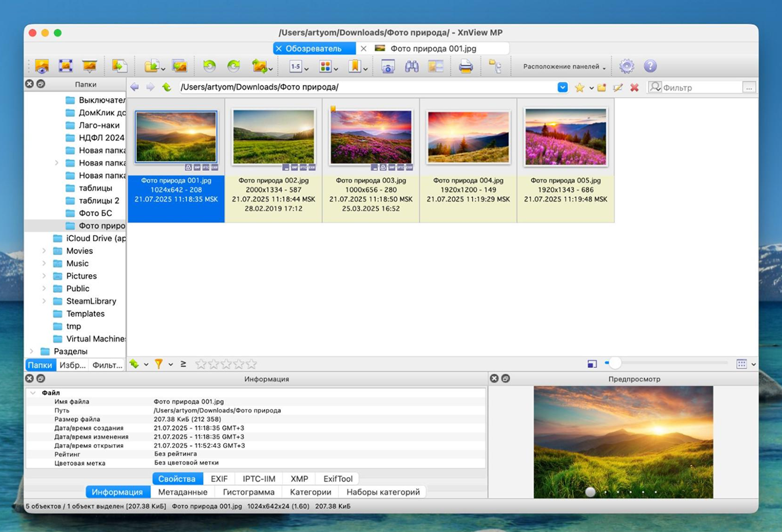Image resolution: width=782 pixels, height=532 pixels.
Task: Click the fullscreen view toolbar icon
Action: [x=65, y=66]
